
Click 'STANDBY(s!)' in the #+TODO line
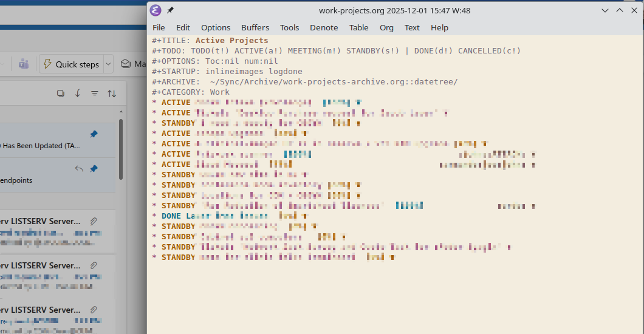[373, 51]
